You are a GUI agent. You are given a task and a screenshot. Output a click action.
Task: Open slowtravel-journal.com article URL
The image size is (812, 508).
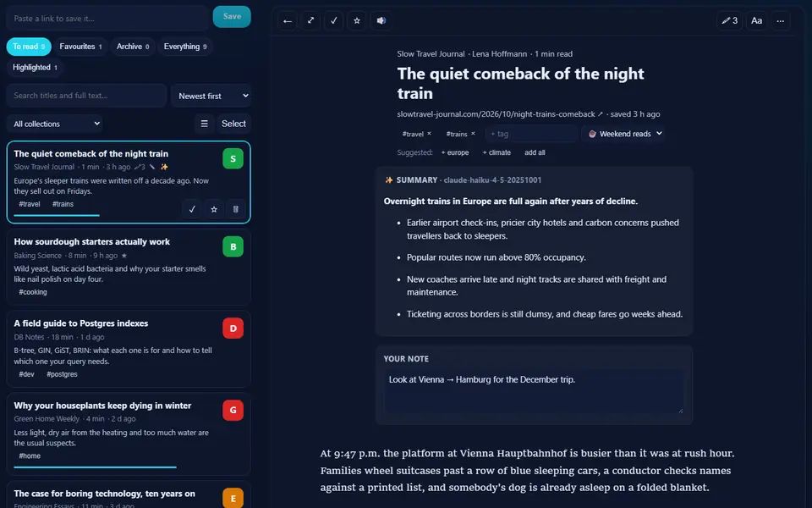(x=496, y=114)
